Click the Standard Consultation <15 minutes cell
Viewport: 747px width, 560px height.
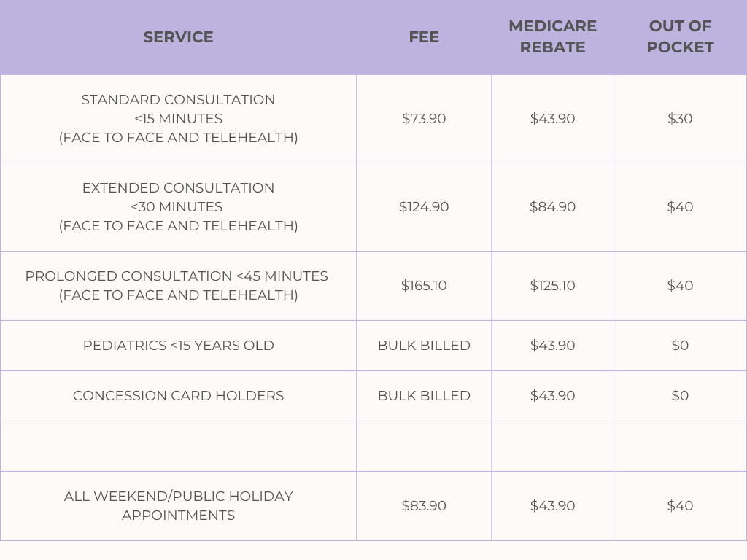[x=178, y=119]
